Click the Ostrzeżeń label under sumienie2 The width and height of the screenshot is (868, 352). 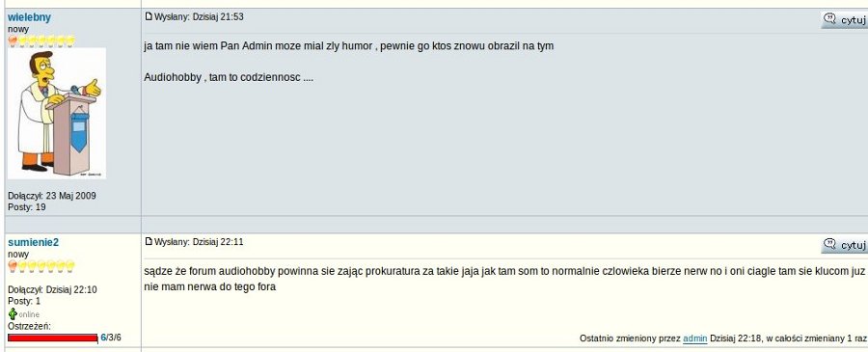click(x=29, y=326)
